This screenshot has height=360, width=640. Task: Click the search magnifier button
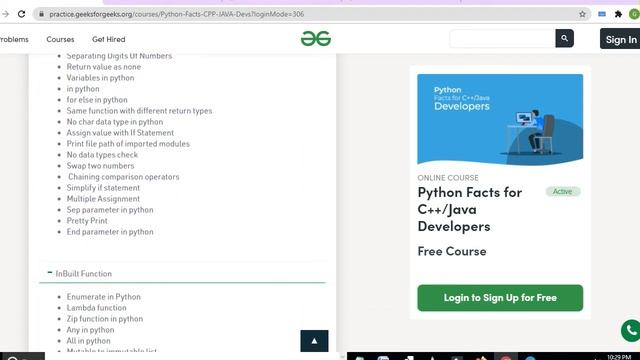click(564, 38)
